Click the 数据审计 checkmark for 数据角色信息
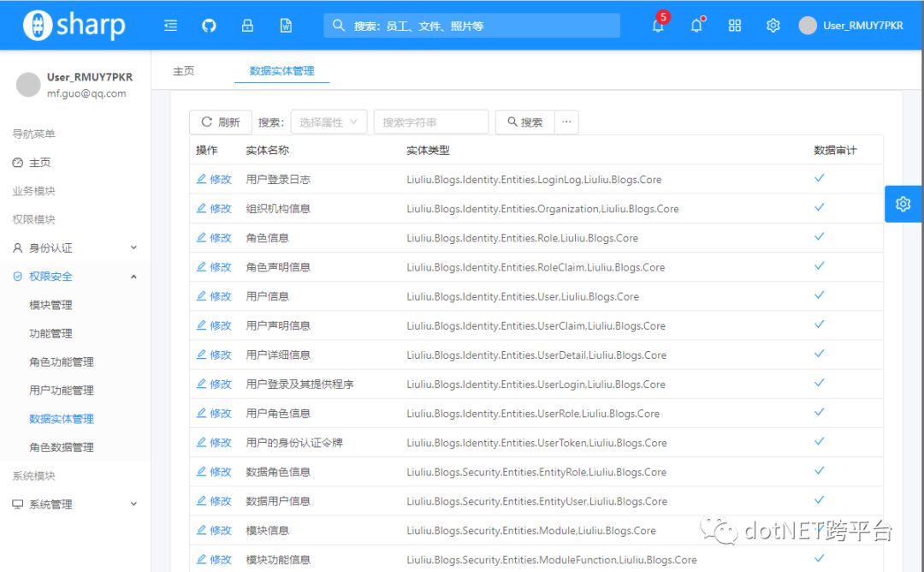 819,471
